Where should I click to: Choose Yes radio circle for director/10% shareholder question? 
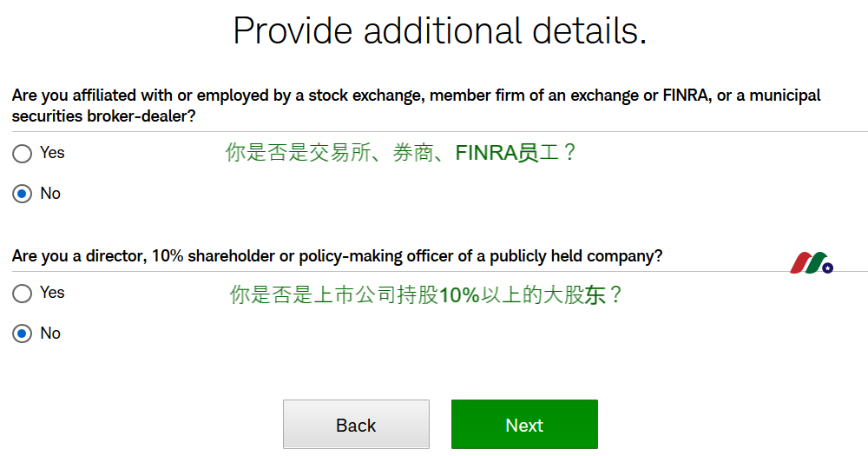pyautogui.click(x=23, y=293)
